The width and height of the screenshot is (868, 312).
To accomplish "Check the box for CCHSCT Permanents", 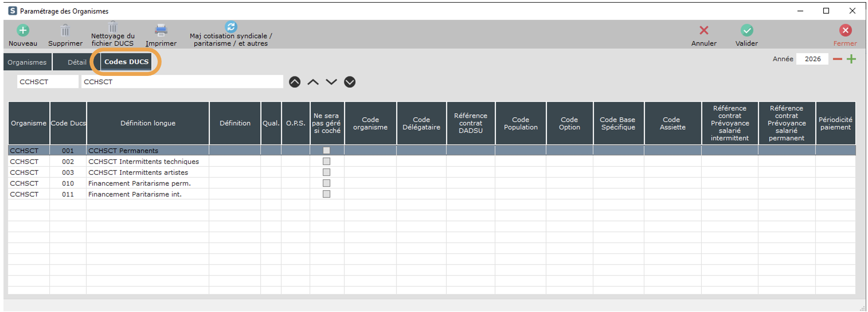I will coord(326,150).
